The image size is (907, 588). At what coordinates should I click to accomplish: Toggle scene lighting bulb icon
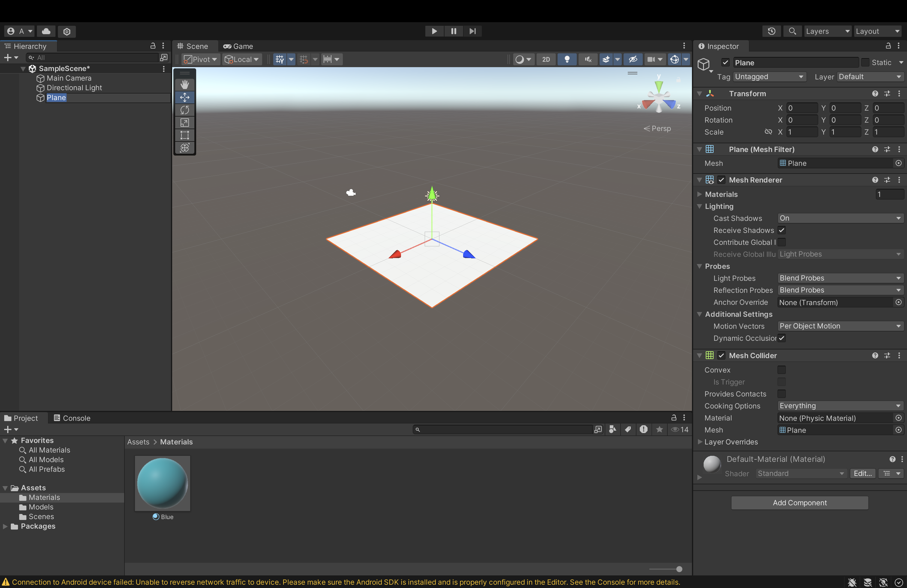pos(567,59)
